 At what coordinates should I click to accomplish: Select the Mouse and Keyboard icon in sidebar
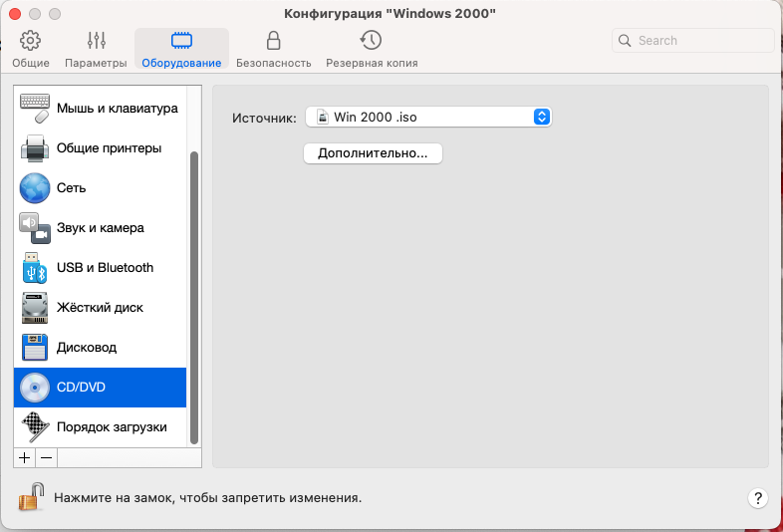[35, 108]
